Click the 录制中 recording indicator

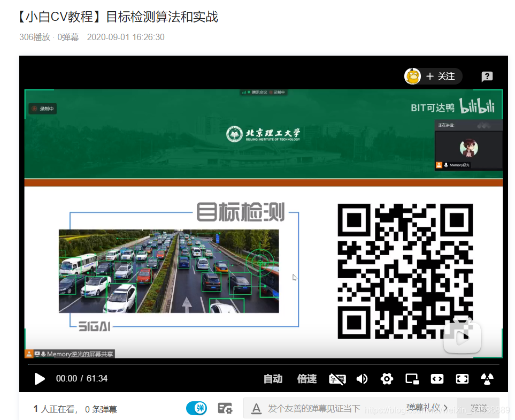pos(43,109)
